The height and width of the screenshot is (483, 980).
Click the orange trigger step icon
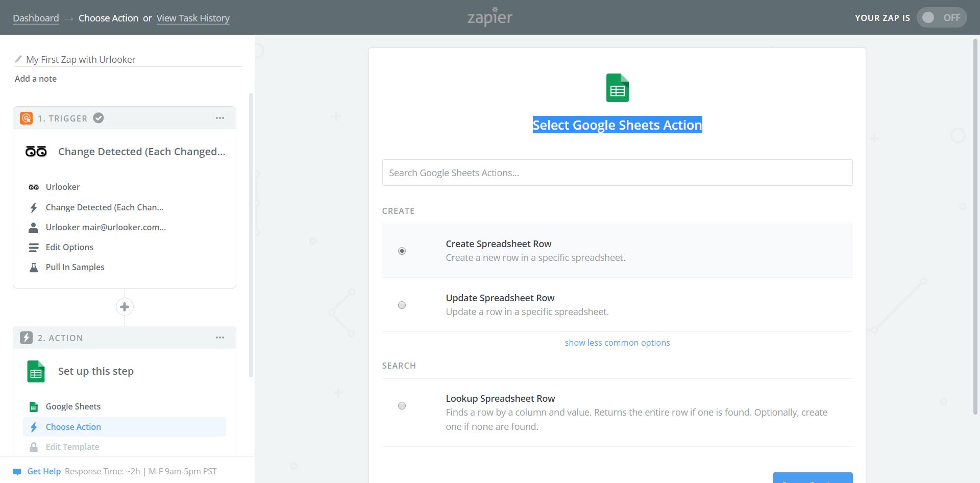tap(26, 118)
